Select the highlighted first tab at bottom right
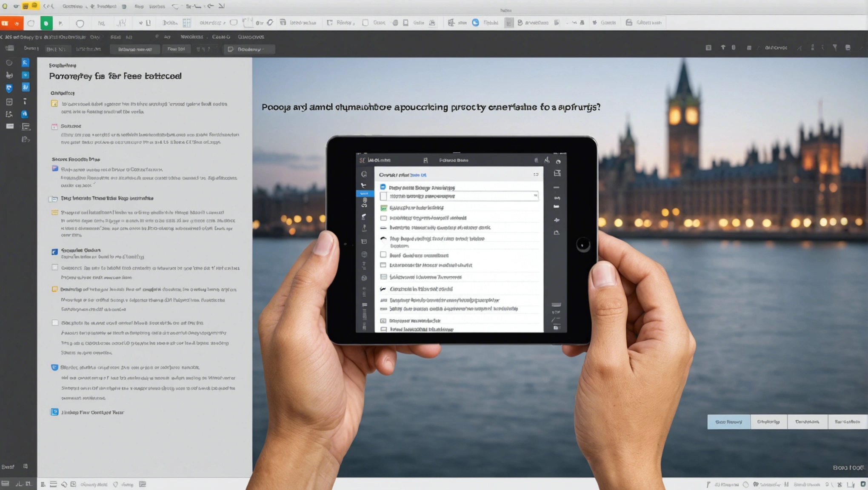The image size is (868, 490). [728, 422]
